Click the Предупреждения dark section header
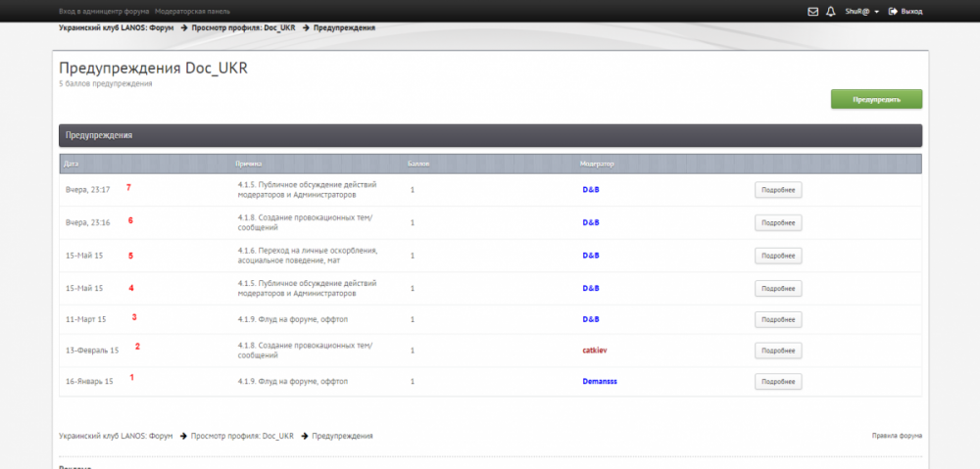Viewport: 980px width, 469px height. (x=490, y=135)
